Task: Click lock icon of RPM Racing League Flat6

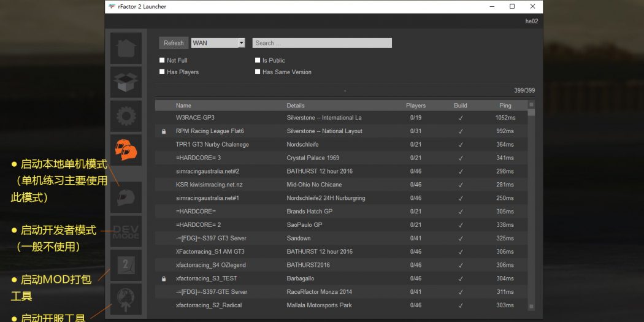Action: click(x=164, y=131)
